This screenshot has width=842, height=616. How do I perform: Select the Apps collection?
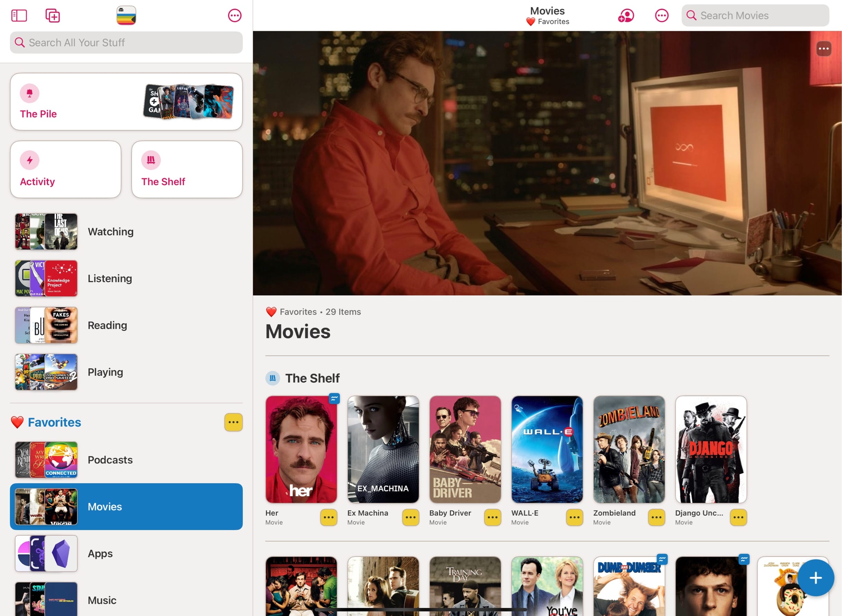tap(126, 553)
